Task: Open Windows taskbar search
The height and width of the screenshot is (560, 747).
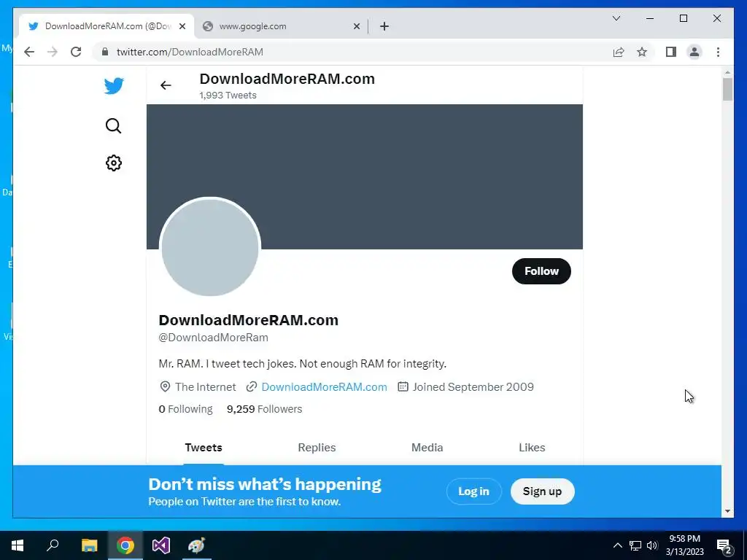Action: click(x=53, y=545)
